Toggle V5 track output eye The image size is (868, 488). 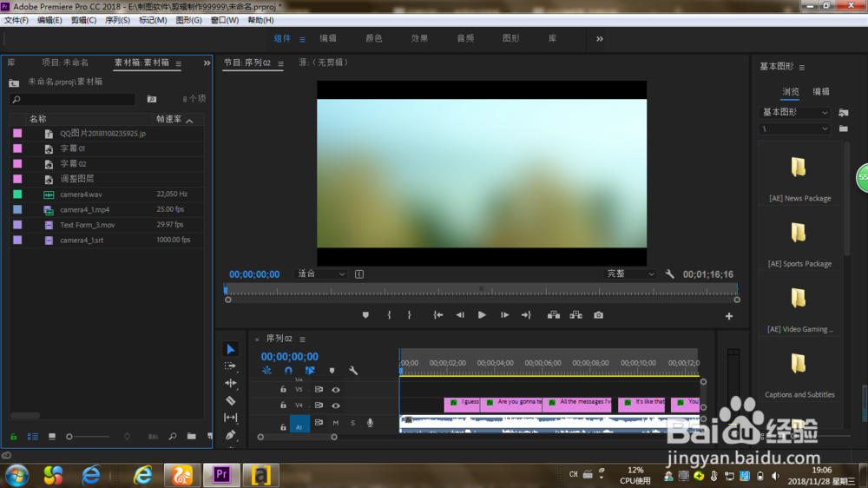coord(335,390)
